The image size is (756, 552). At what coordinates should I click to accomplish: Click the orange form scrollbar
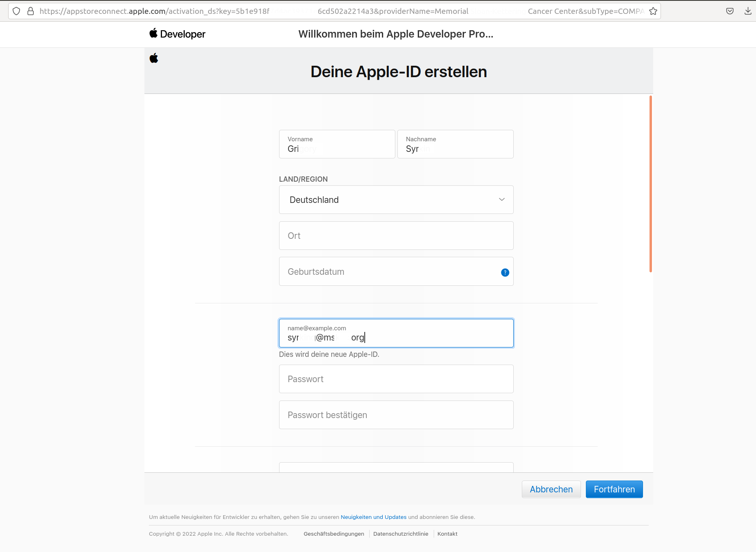[650, 184]
